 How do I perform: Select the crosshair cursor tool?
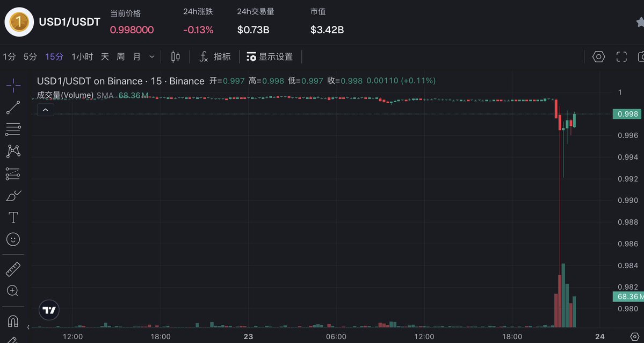(x=13, y=85)
